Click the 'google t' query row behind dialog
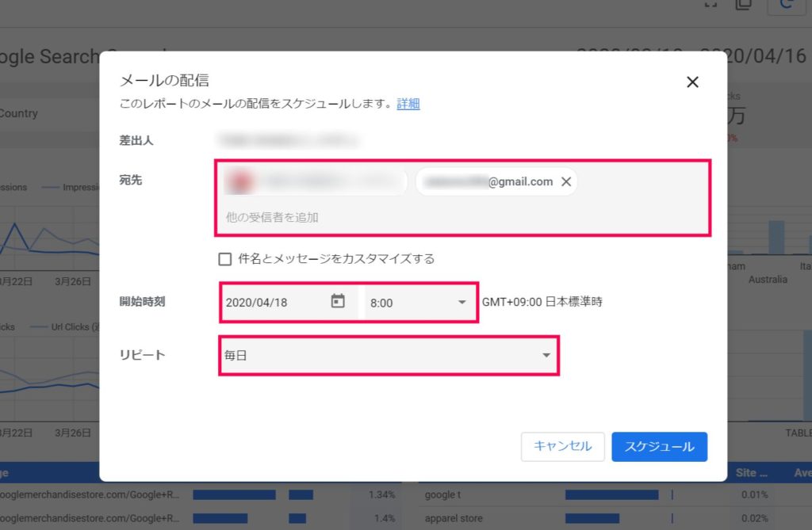Screen dimensions: 812x530 442,495
